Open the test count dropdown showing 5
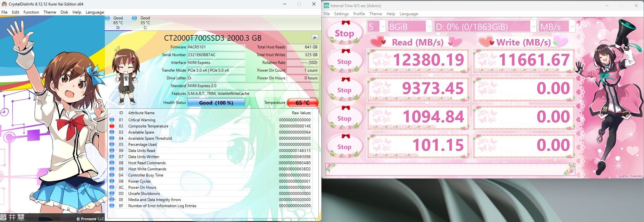 [x=376, y=26]
